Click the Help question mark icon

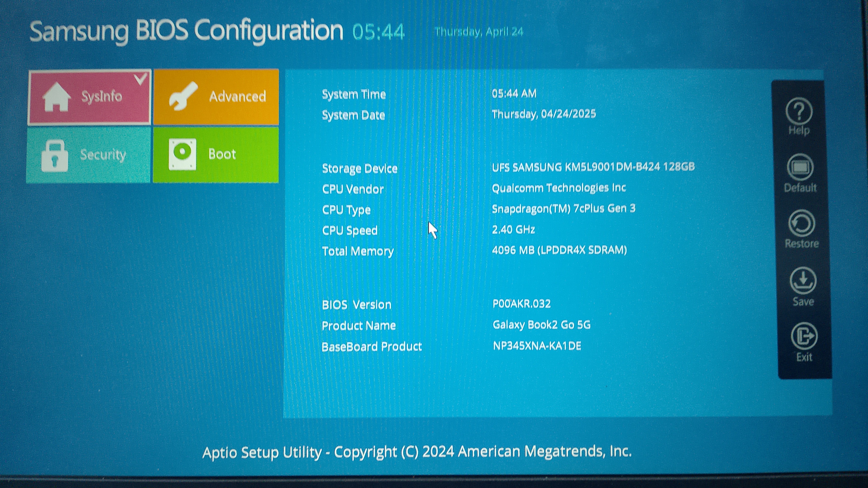point(799,111)
